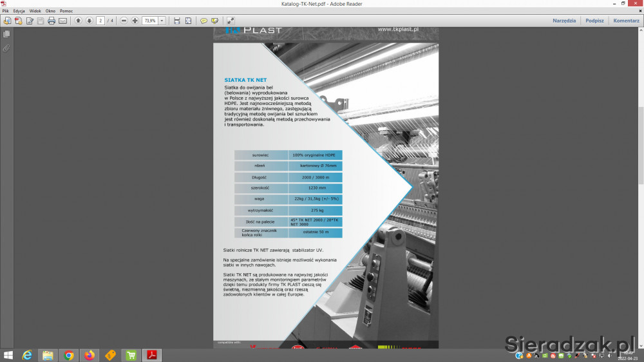The width and height of the screenshot is (644, 362).
Task: Open the Plik menu
Action: pos(5,11)
